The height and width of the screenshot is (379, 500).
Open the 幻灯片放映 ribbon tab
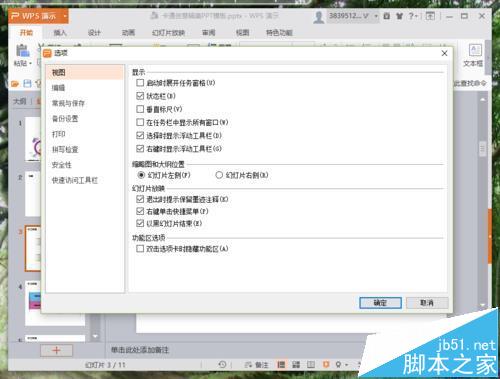click(168, 33)
